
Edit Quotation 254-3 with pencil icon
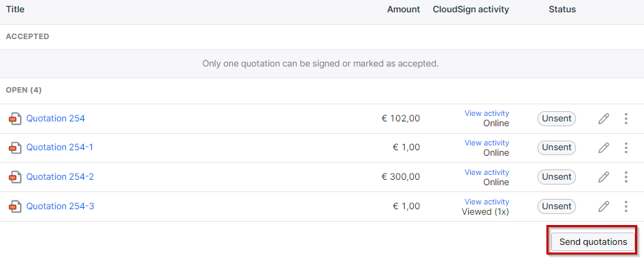[x=603, y=206]
